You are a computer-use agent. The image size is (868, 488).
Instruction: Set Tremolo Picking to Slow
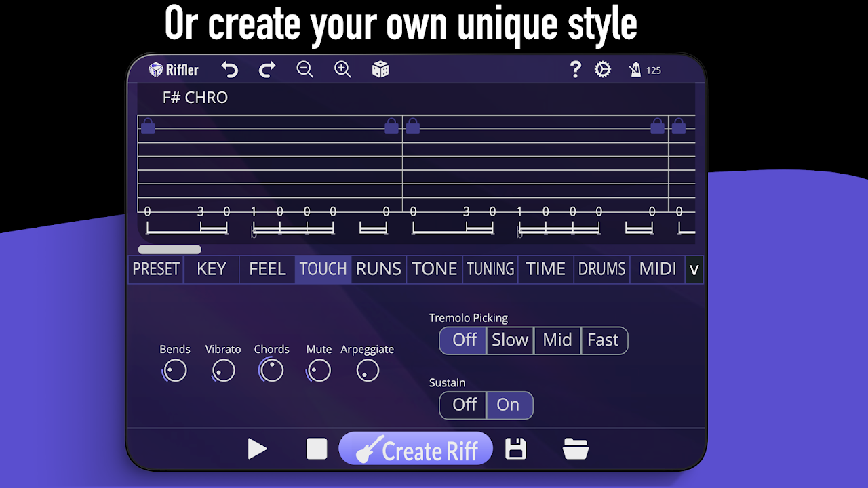click(x=509, y=340)
